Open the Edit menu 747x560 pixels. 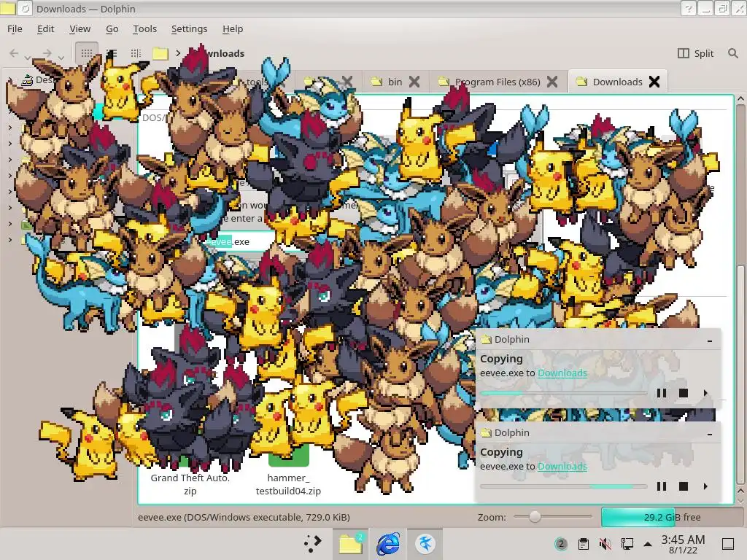coord(46,28)
